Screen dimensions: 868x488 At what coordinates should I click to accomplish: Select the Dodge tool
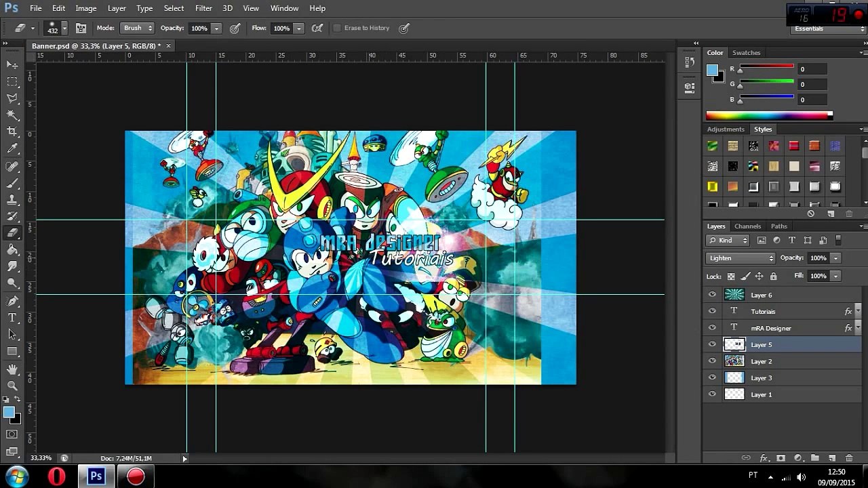[x=12, y=283]
